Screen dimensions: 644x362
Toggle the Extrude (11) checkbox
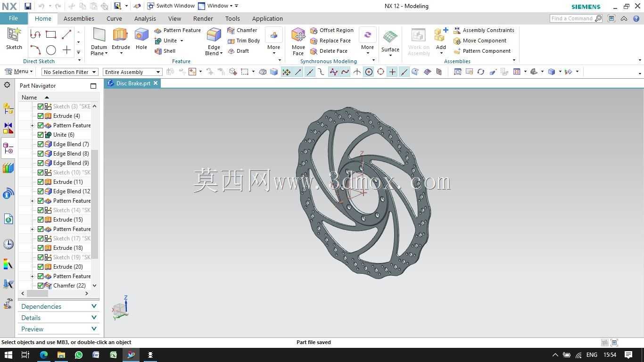coord(41,182)
